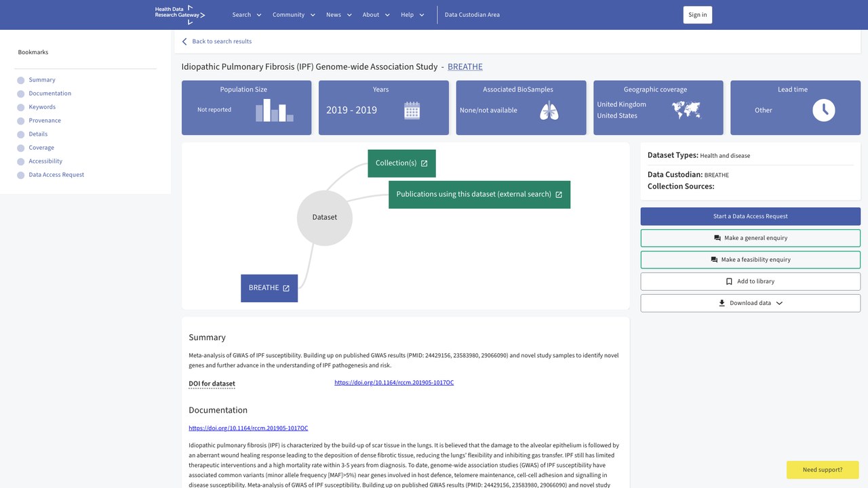Image resolution: width=868 pixels, height=488 pixels.
Task: Jump to Details bookmark
Action: point(38,134)
